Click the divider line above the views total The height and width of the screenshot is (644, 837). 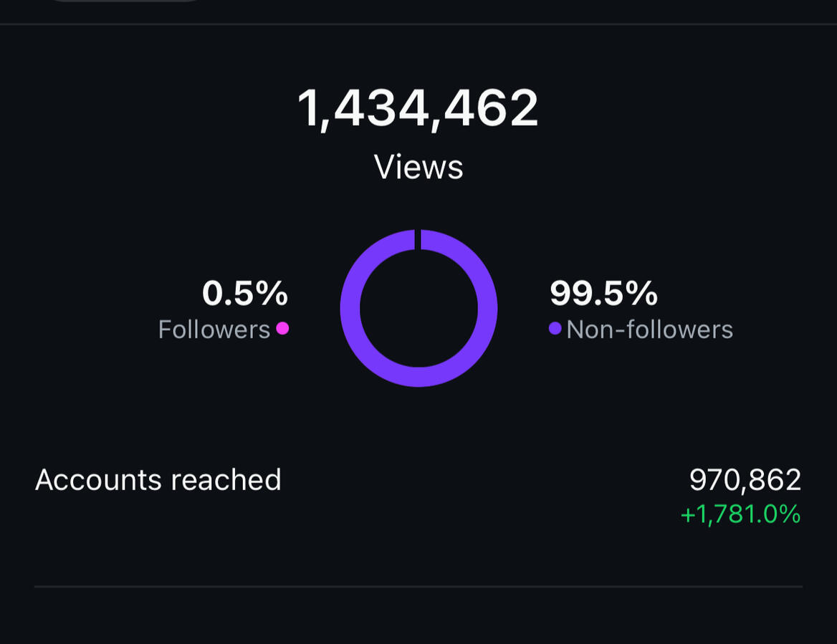[418, 24]
